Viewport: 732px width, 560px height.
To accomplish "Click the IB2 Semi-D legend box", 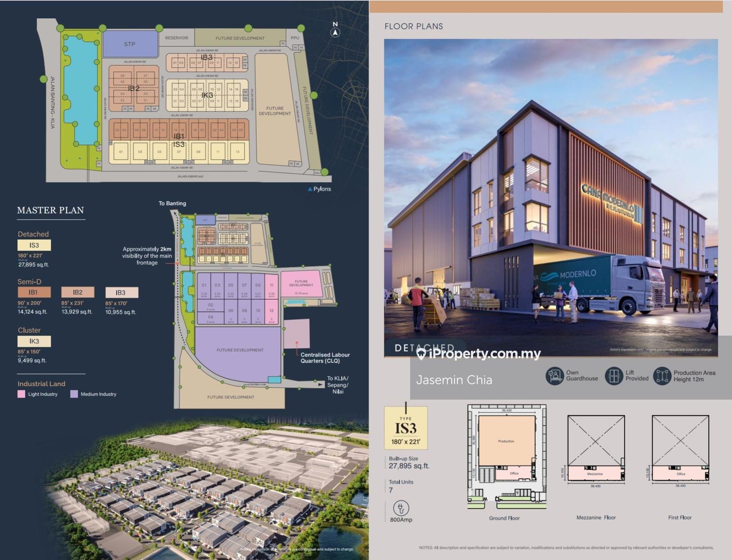I will click(x=77, y=292).
